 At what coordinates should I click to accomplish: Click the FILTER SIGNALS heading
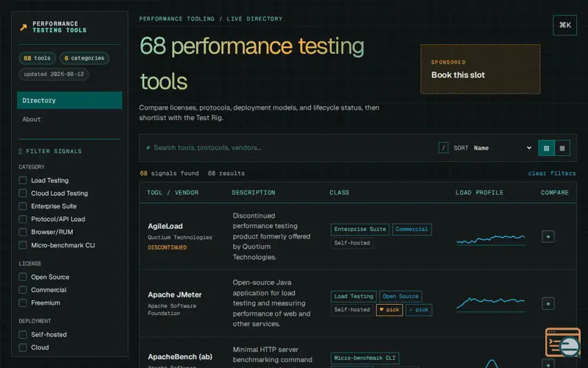tap(50, 152)
